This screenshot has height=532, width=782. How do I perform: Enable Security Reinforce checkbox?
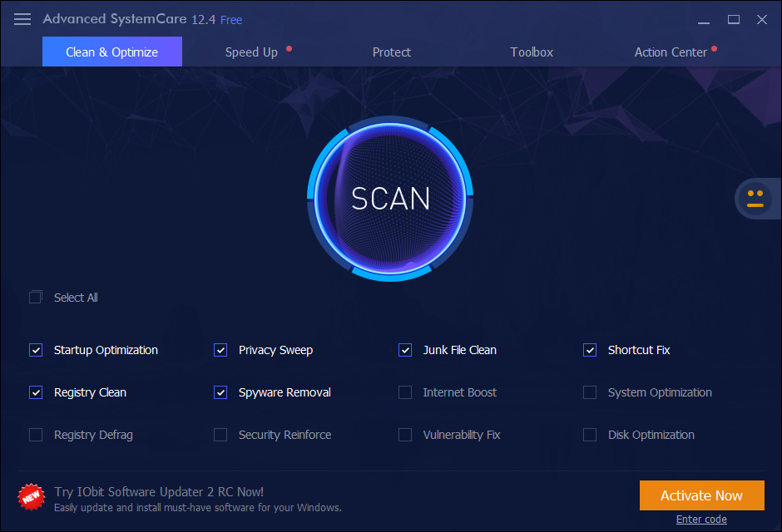(x=220, y=435)
